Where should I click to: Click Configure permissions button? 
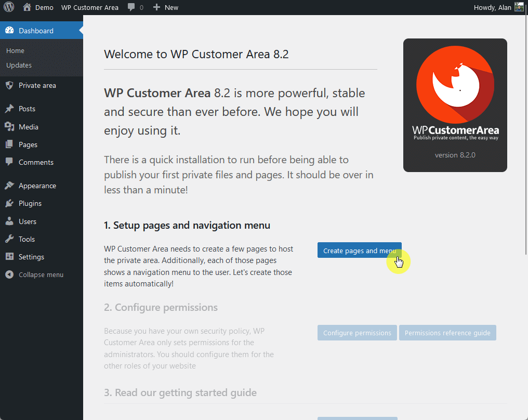tap(357, 333)
